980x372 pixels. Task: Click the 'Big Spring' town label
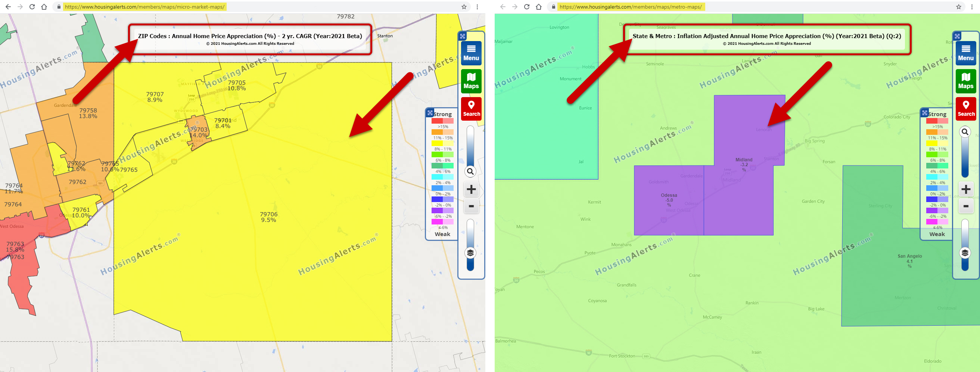coord(815,141)
